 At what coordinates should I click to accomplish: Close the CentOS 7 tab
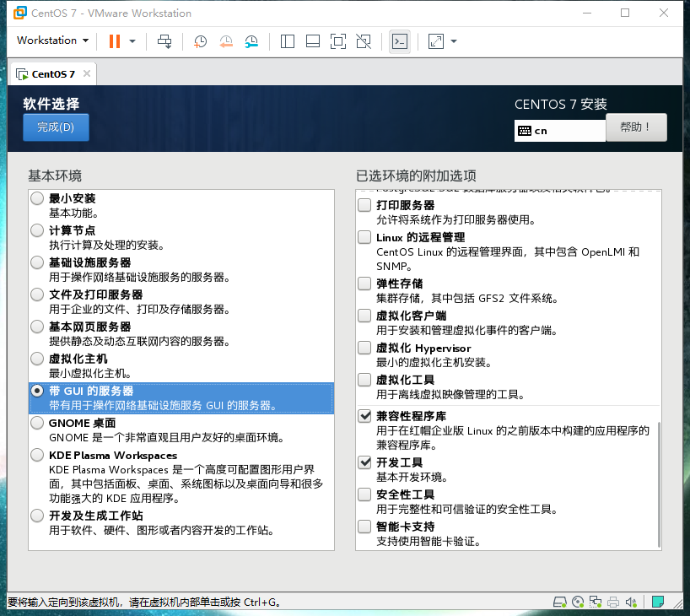point(87,73)
